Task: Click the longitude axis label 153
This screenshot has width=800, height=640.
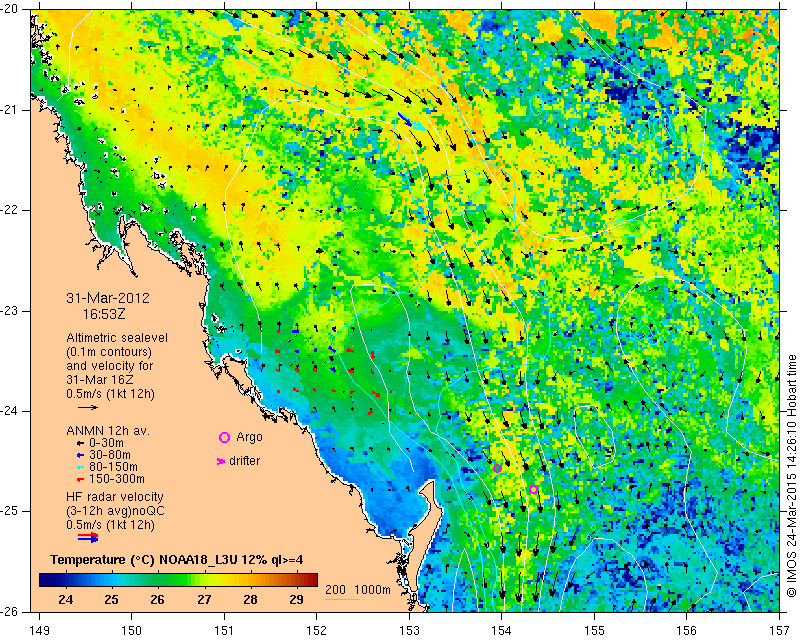Action: pos(409,631)
